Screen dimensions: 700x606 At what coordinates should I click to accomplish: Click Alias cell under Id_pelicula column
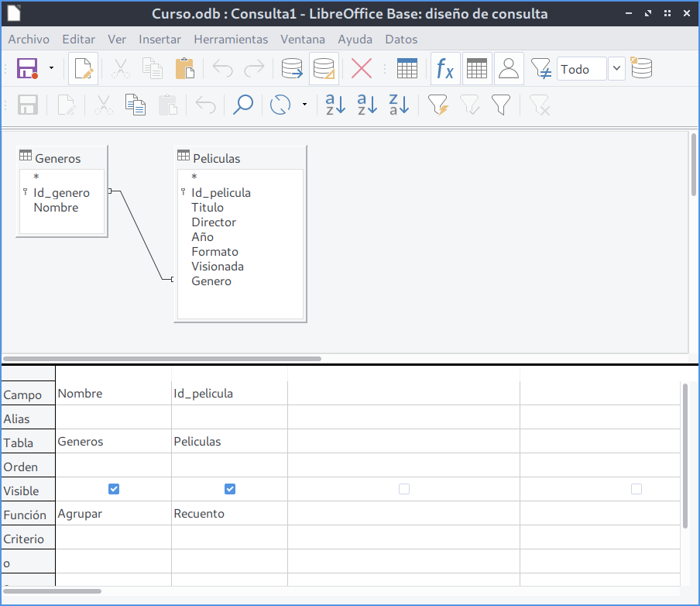point(229,418)
